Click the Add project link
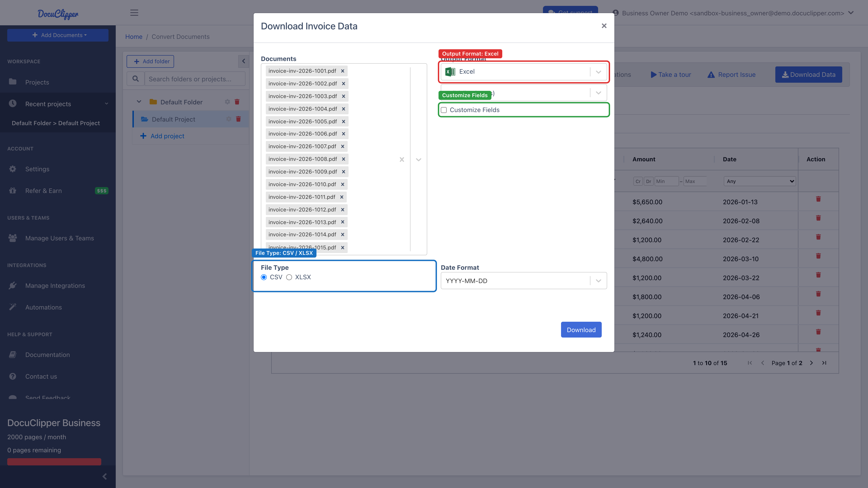Screen dimensions: 868x488 162,136
